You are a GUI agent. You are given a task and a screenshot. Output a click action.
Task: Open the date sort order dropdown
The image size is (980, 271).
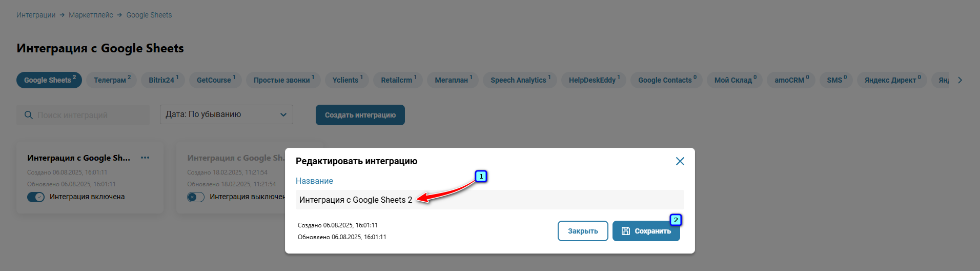227,114
